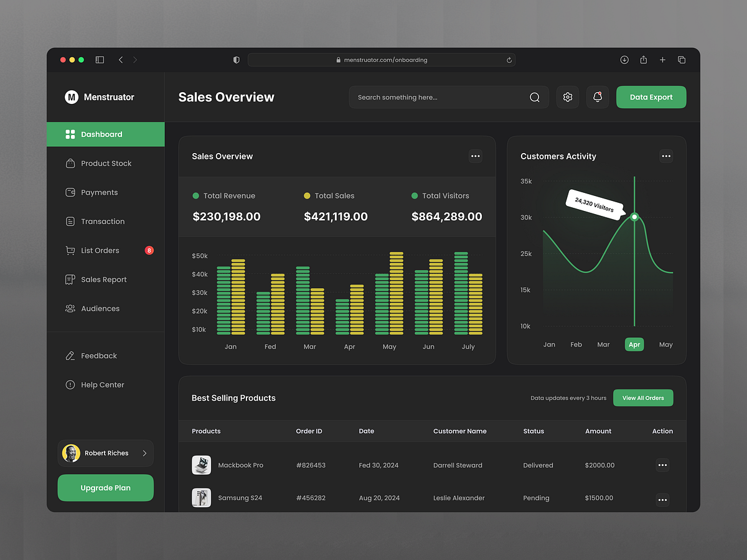The image size is (747, 560).
Task: Click browser forward arrow
Action: [135, 60]
